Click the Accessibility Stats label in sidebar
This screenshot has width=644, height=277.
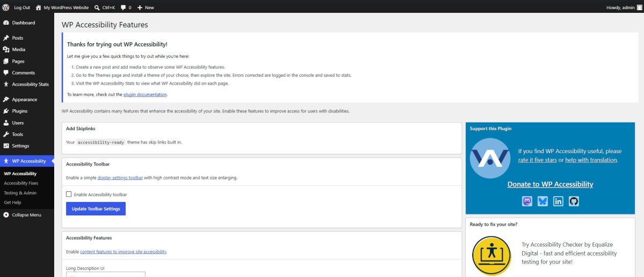point(30,84)
